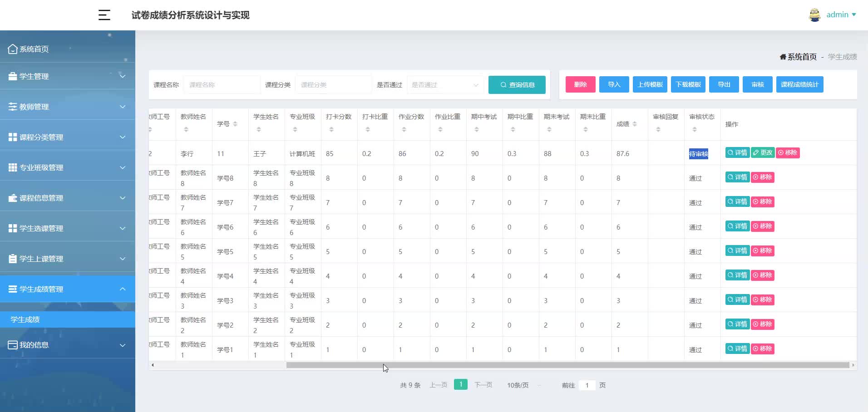Click the 课程名称 input field
The width and height of the screenshot is (868, 412).
pos(221,84)
